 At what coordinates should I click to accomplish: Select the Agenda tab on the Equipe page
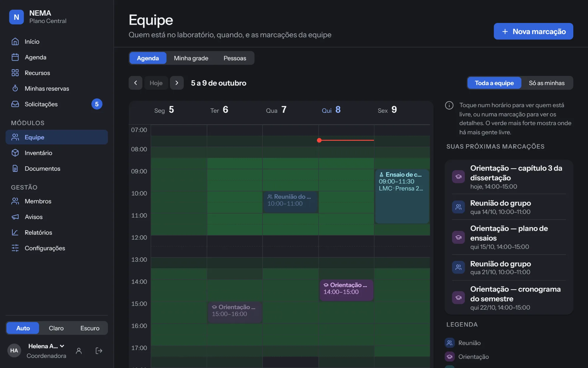[x=148, y=58]
